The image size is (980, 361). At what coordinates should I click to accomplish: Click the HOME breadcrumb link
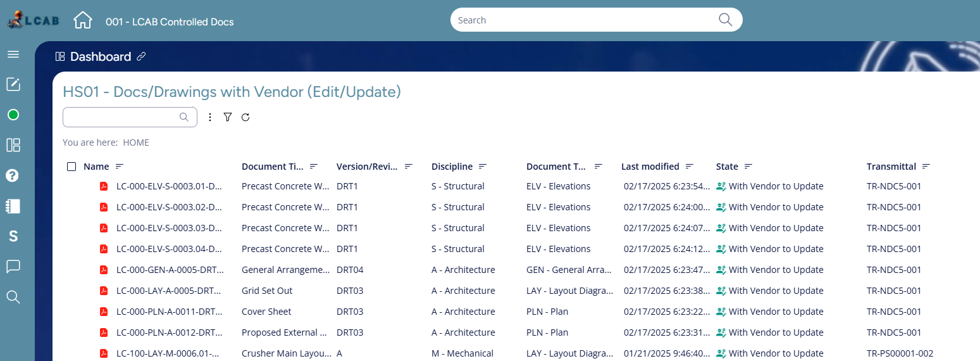coord(136,142)
